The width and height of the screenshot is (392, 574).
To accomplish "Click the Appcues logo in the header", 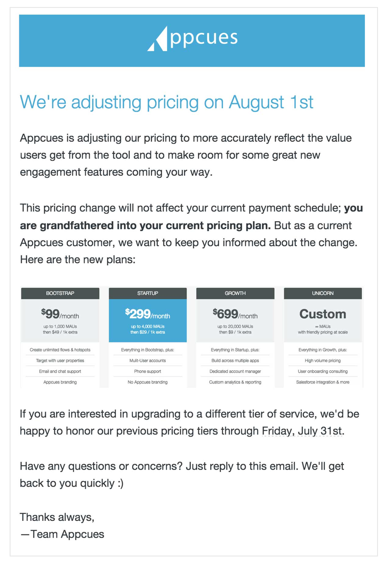I will tap(192, 39).
